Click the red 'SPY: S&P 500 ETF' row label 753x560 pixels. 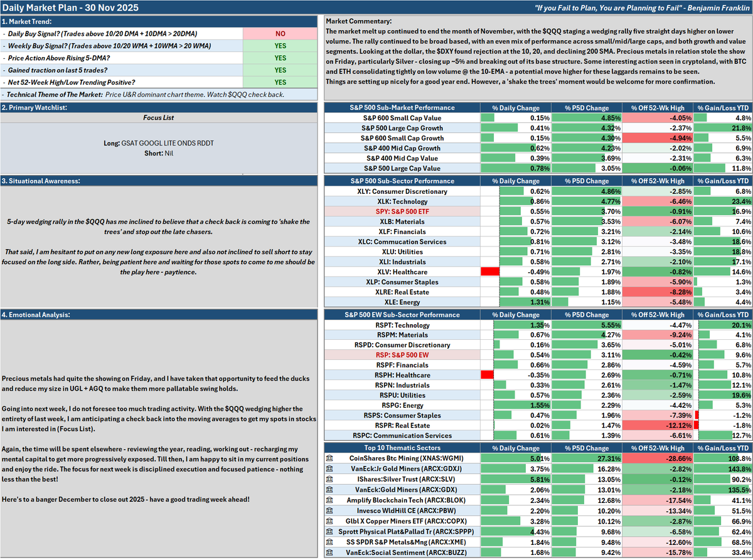[x=402, y=212]
